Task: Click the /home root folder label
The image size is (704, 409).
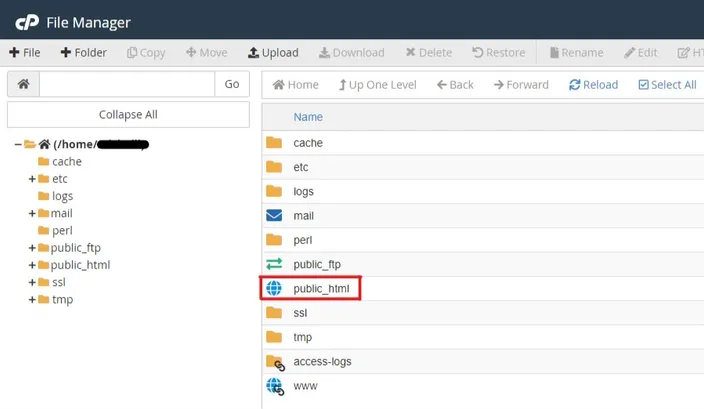Action: click(x=101, y=144)
